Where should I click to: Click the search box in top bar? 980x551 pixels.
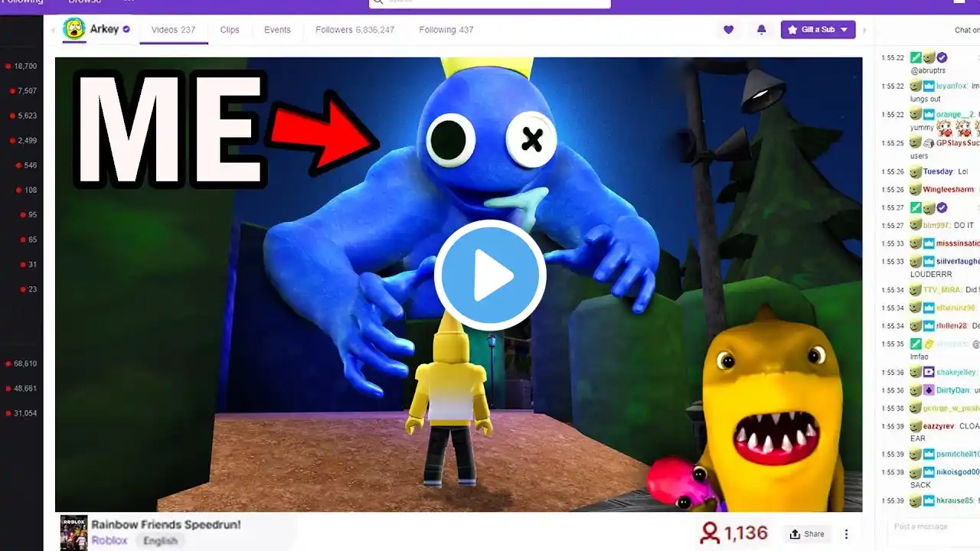pos(490,2)
